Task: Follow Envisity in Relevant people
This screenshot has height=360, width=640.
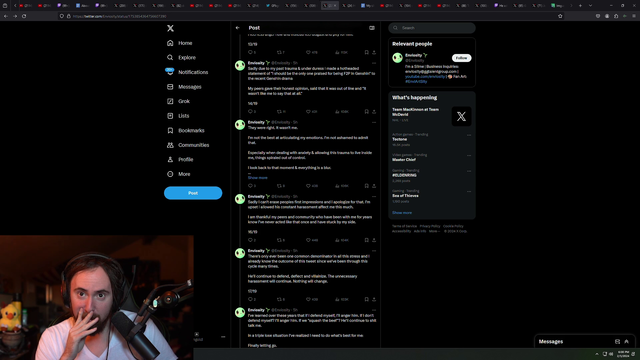Action: pos(461,58)
